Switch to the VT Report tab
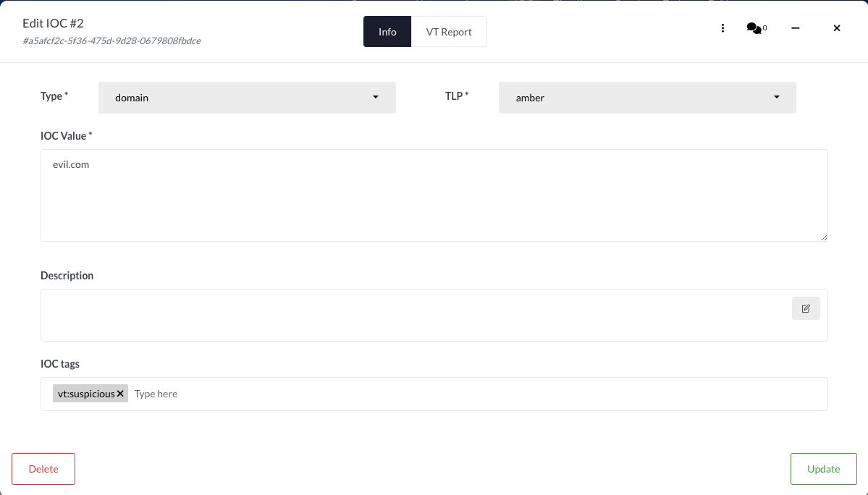The height and width of the screenshot is (495, 868). pos(449,32)
